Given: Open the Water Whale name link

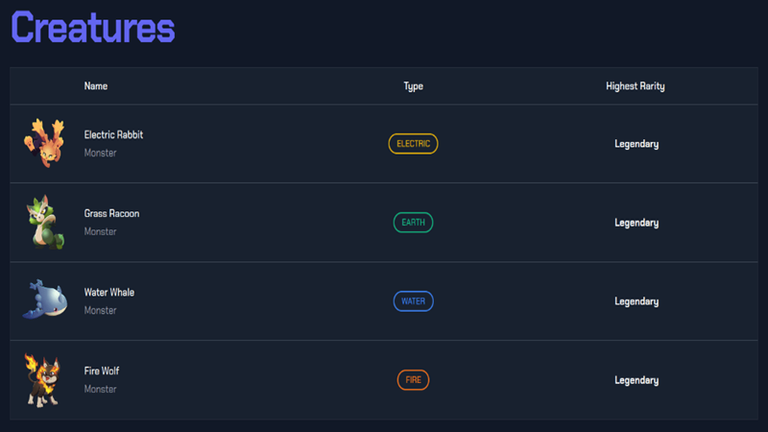Looking at the screenshot, I should click(109, 292).
